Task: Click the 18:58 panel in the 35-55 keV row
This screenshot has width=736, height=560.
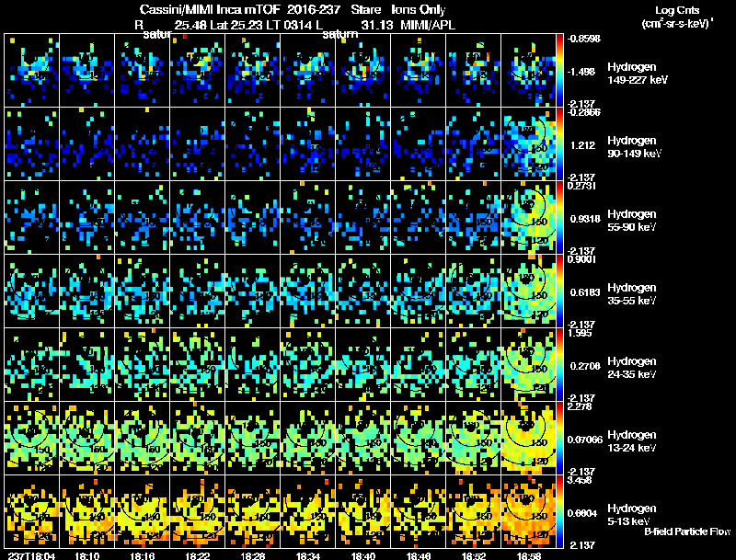Action: [x=528, y=291]
